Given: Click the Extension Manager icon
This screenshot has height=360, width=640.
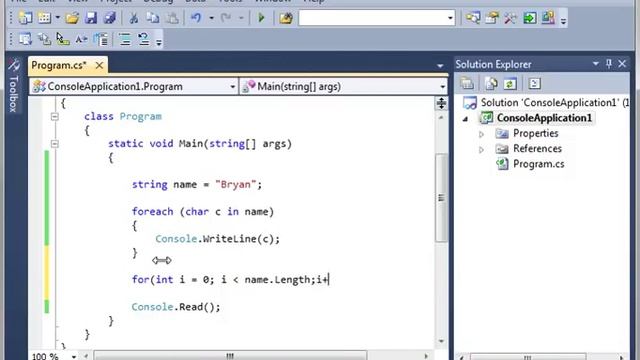Looking at the screenshot, I should tap(548, 18).
